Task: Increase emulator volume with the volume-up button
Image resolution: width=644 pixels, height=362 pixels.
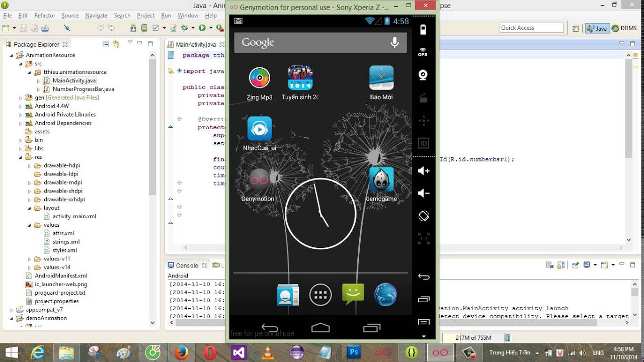Action: (424, 171)
